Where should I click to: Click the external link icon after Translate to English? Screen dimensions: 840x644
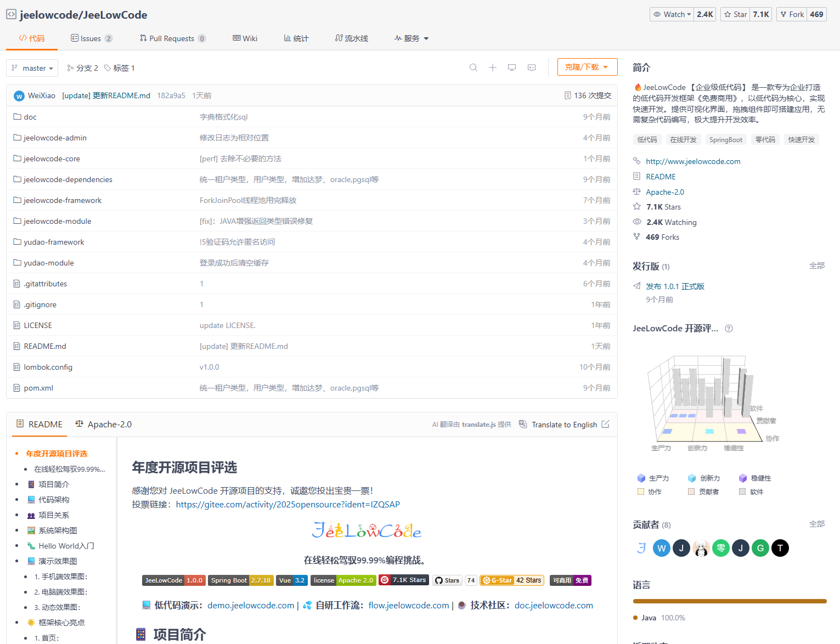click(606, 424)
